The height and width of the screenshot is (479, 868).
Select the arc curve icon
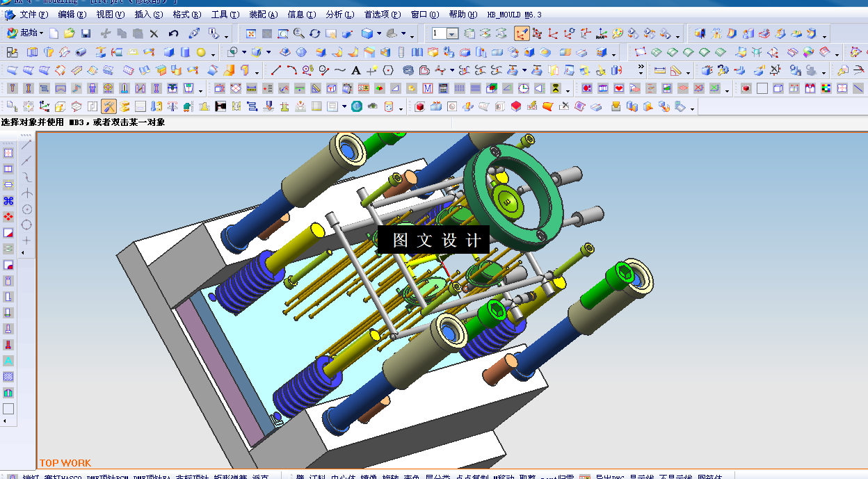[x=291, y=70]
